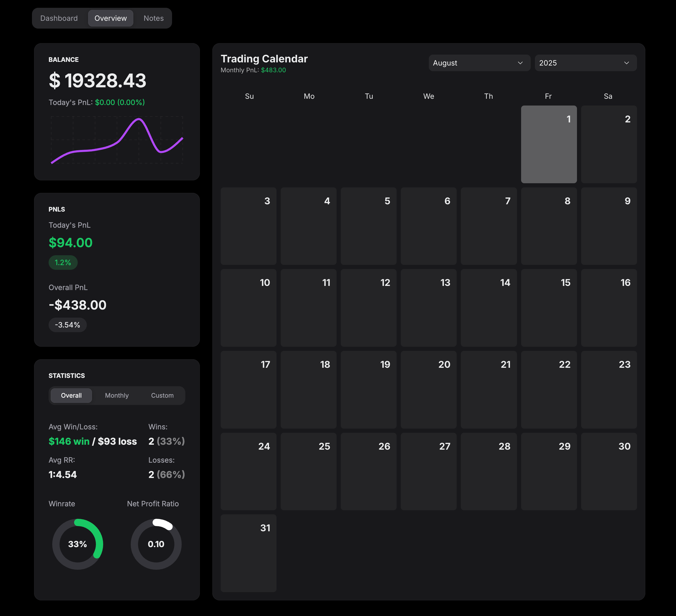Image resolution: width=676 pixels, height=616 pixels.
Task: Select Custom statistics range
Action: tap(162, 395)
